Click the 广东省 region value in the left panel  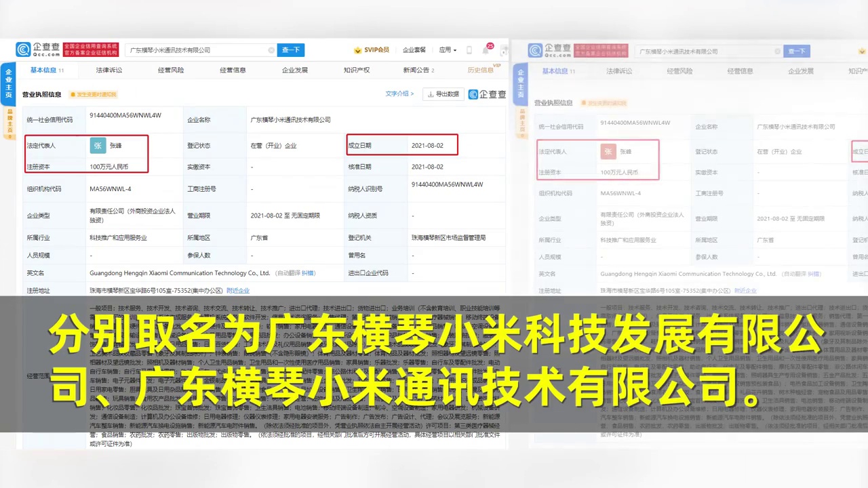[260, 238]
